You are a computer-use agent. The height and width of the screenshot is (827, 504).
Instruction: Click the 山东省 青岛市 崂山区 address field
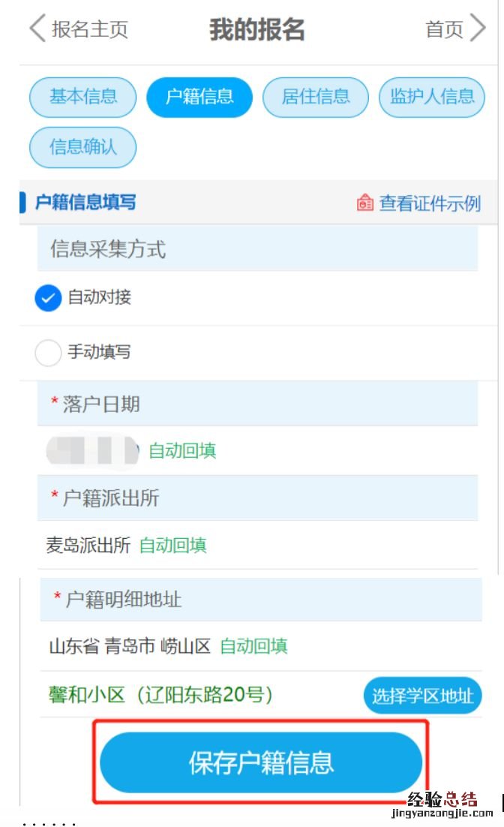point(130,646)
